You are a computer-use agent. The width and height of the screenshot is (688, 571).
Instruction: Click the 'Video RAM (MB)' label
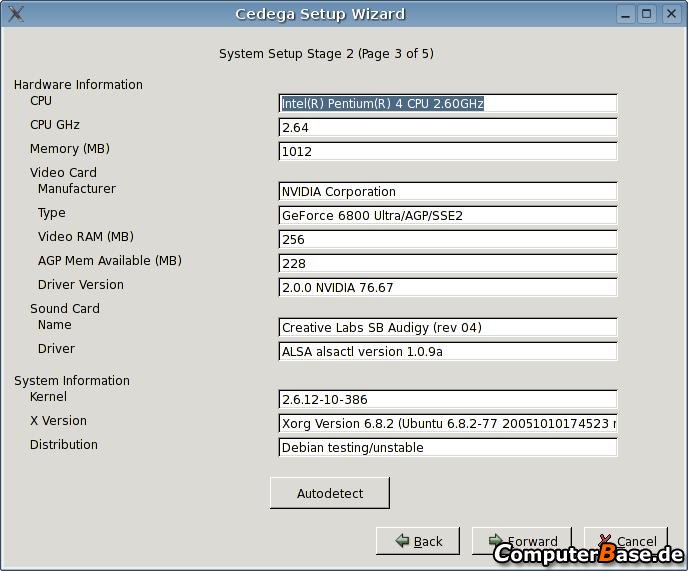point(86,237)
